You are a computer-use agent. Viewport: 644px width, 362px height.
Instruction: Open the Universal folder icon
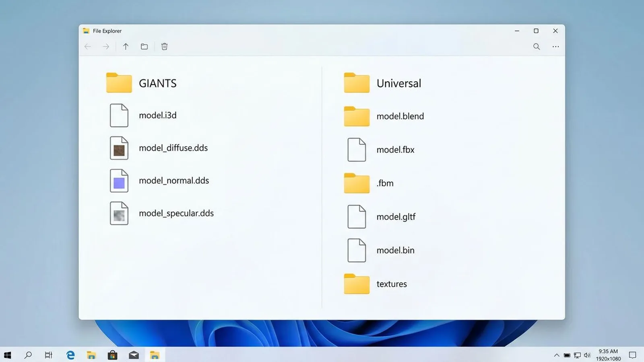click(x=357, y=82)
